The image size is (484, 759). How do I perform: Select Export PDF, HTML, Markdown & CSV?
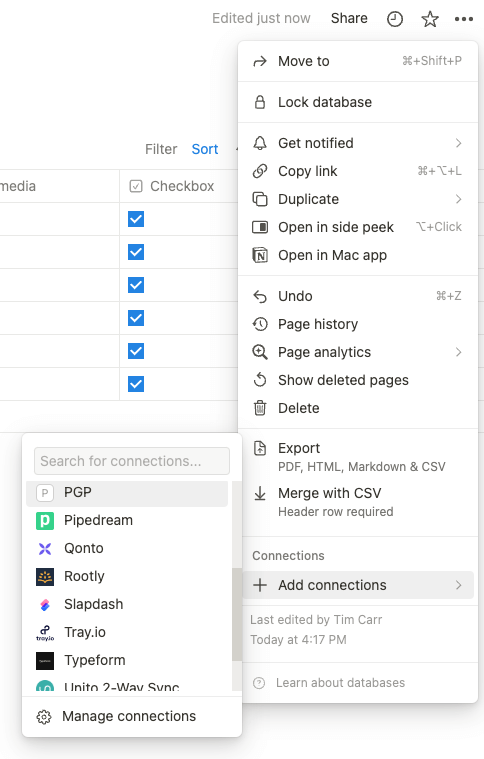point(358,457)
